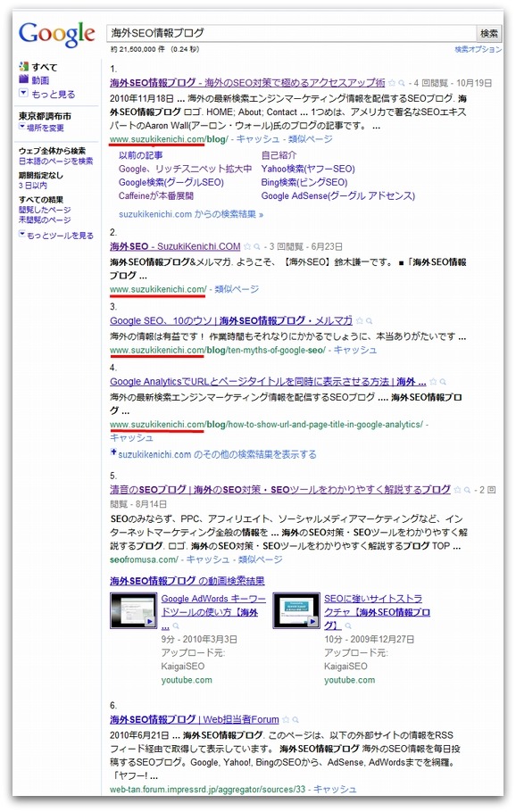This screenshot has width=516, height=812.
Task: Click the すべて (All) icon in sidebar
Action: pos(23,66)
